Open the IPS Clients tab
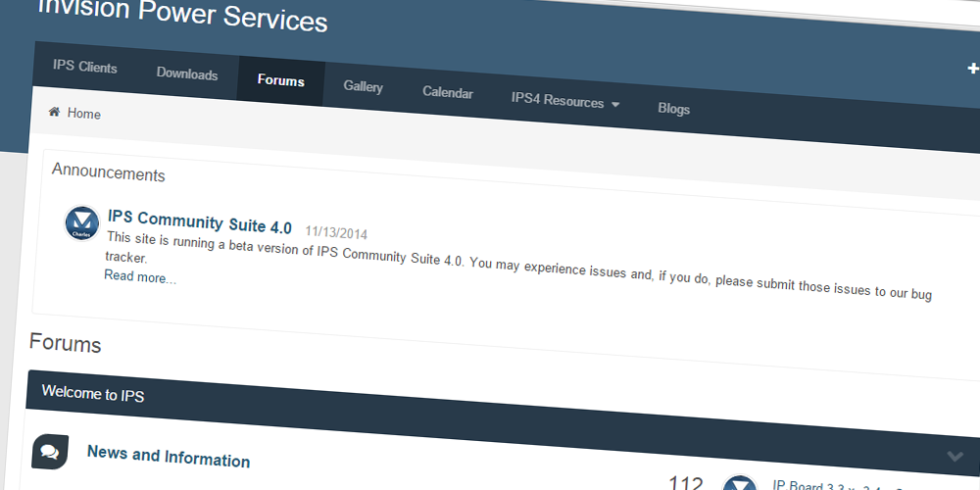Image resolution: width=980 pixels, height=490 pixels. tap(85, 67)
